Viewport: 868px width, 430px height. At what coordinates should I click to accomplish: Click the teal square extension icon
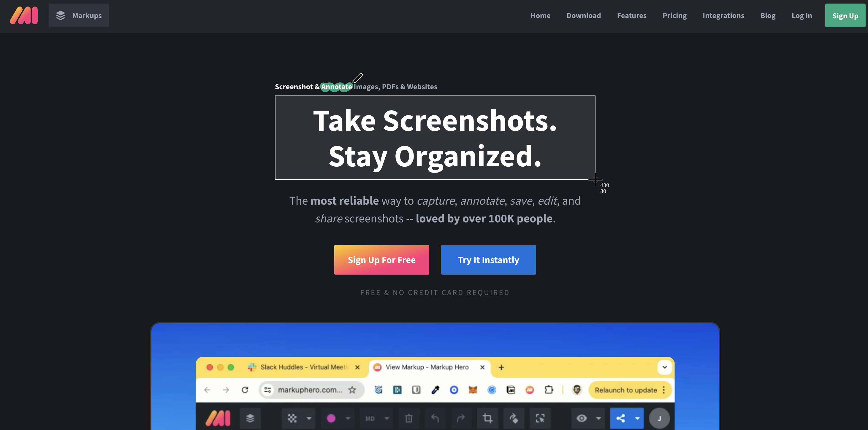tap(397, 390)
